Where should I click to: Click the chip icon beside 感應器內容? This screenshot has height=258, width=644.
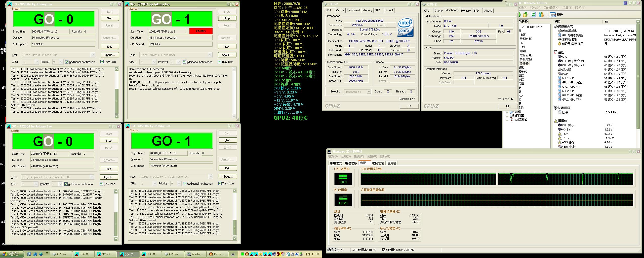pyautogui.click(x=555, y=26)
